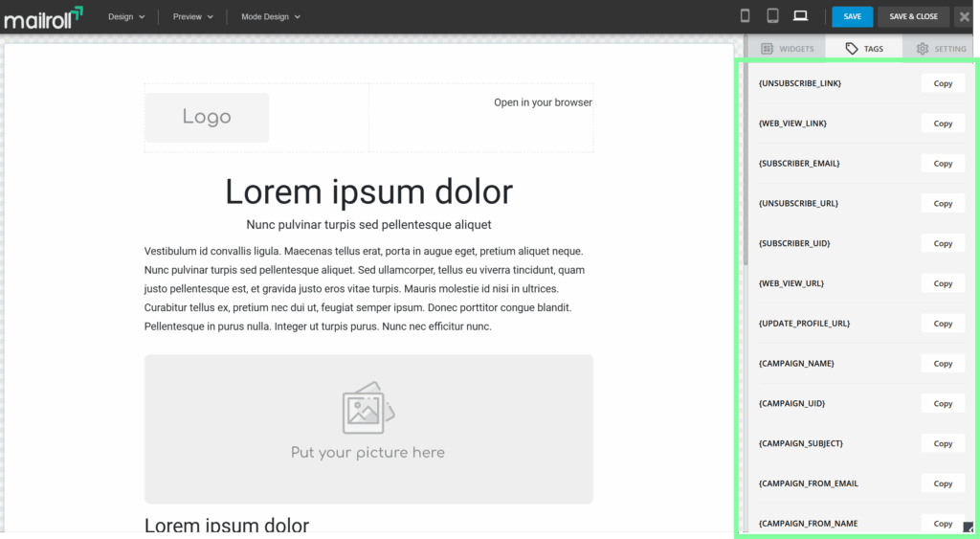Open the Mode Design dropdown
Screen dimensions: 980x539
point(270,16)
